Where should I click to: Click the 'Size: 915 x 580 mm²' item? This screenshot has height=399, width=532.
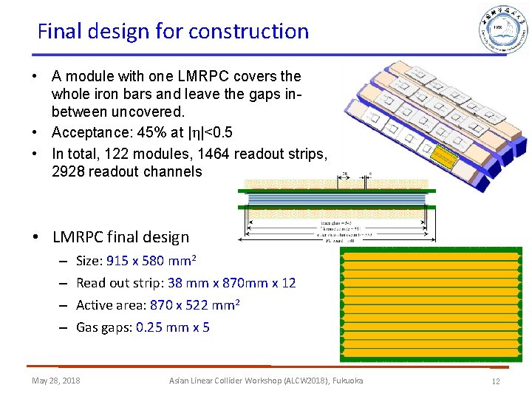click(x=136, y=261)
